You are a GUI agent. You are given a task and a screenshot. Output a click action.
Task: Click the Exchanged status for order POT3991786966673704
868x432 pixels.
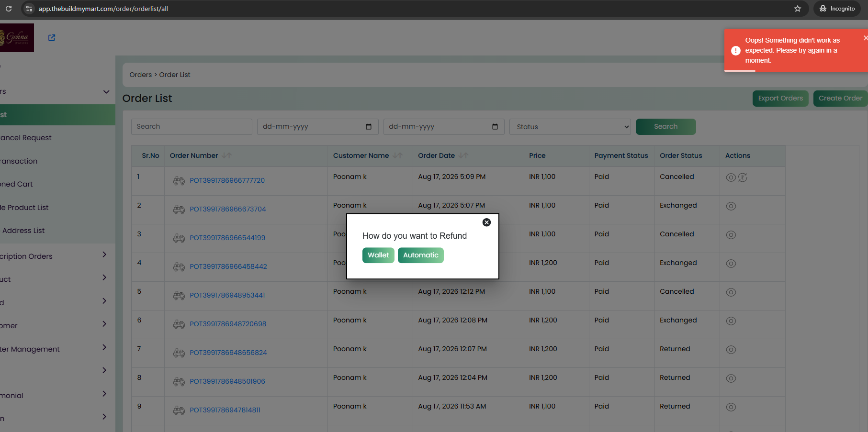(678, 205)
